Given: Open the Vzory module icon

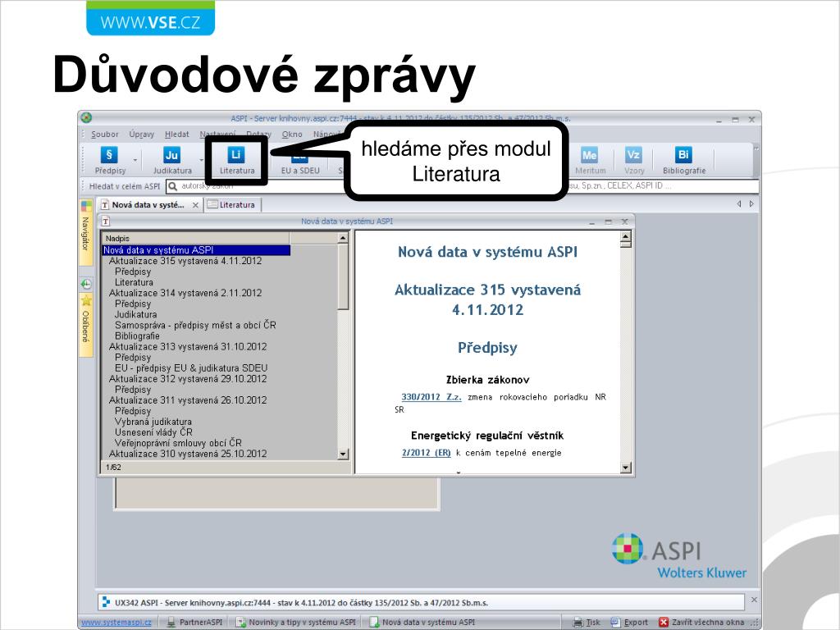Looking at the screenshot, I should coord(633,155).
